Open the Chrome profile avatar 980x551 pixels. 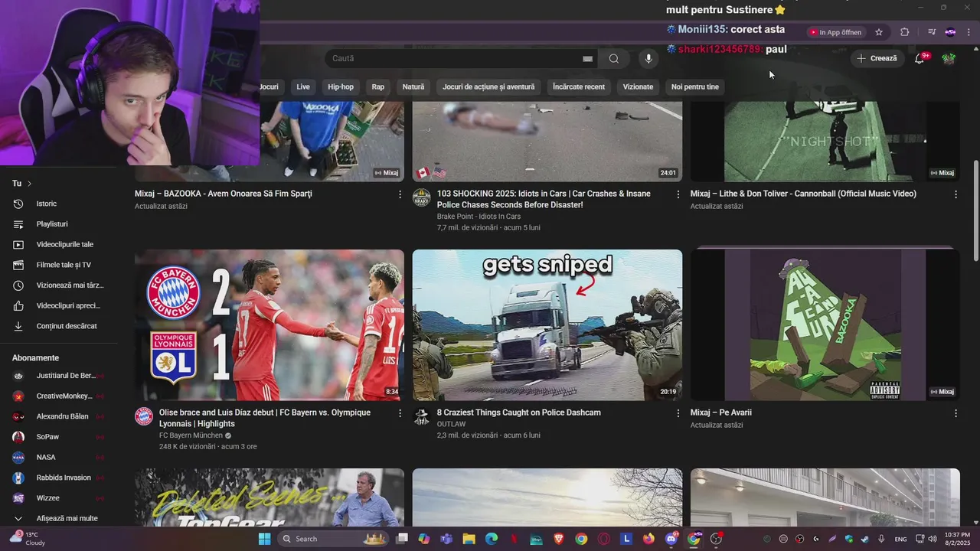pos(950,32)
